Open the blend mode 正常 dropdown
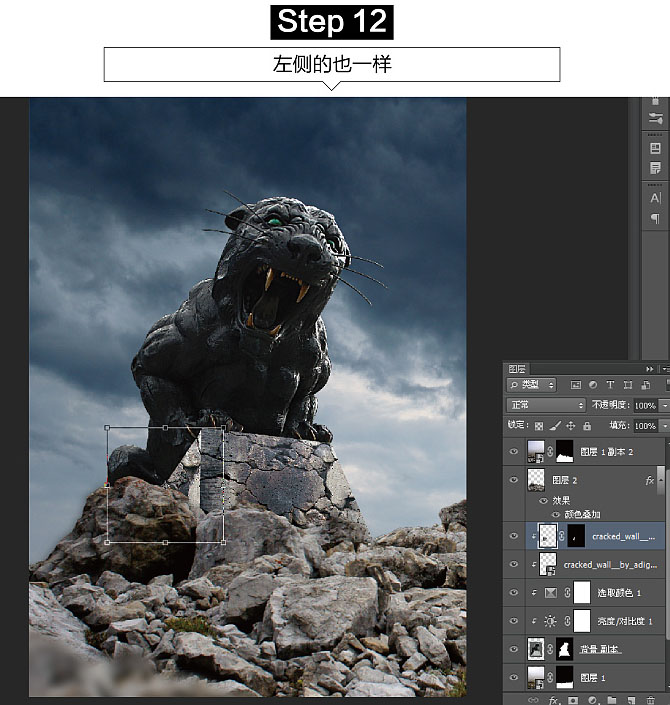Image resolution: width=670 pixels, height=705 pixels. tap(547, 405)
